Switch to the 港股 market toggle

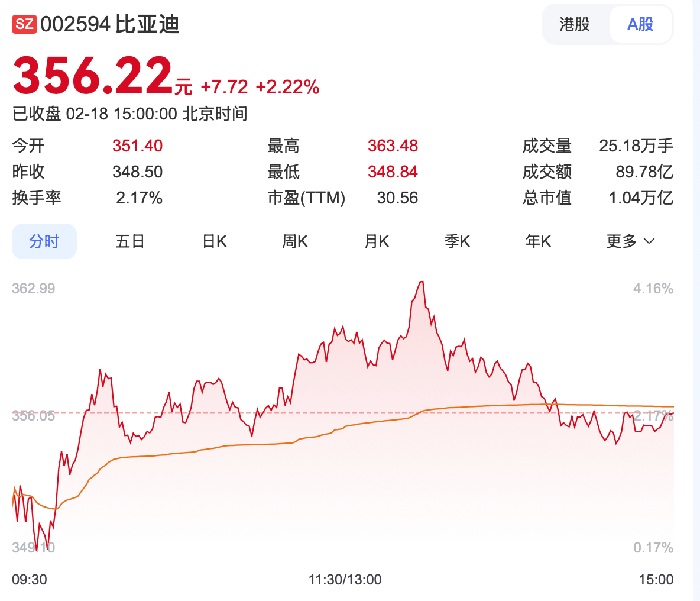pyautogui.click(x=575, y=24)
